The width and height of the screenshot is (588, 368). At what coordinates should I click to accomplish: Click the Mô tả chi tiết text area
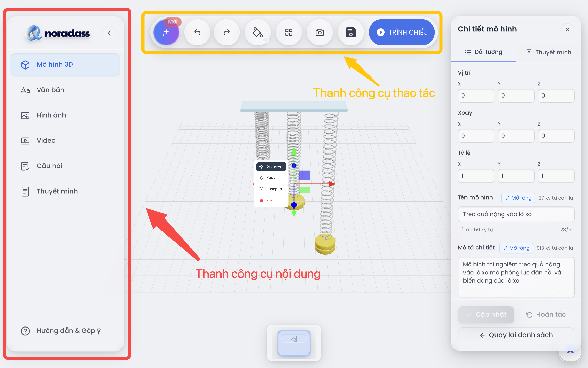pyautogui.click(x=516, y=277)
